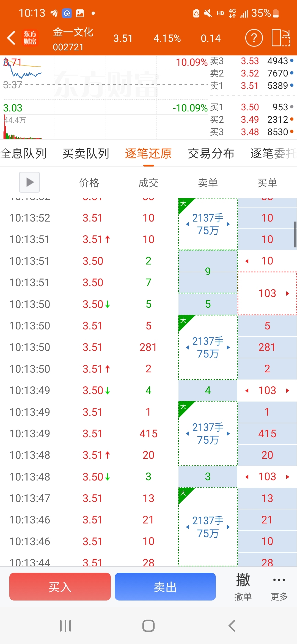The height and width of the screenshot is (644, 297).
Task: Tap the blue 卖出 button
Action: [x=165, y=586]
